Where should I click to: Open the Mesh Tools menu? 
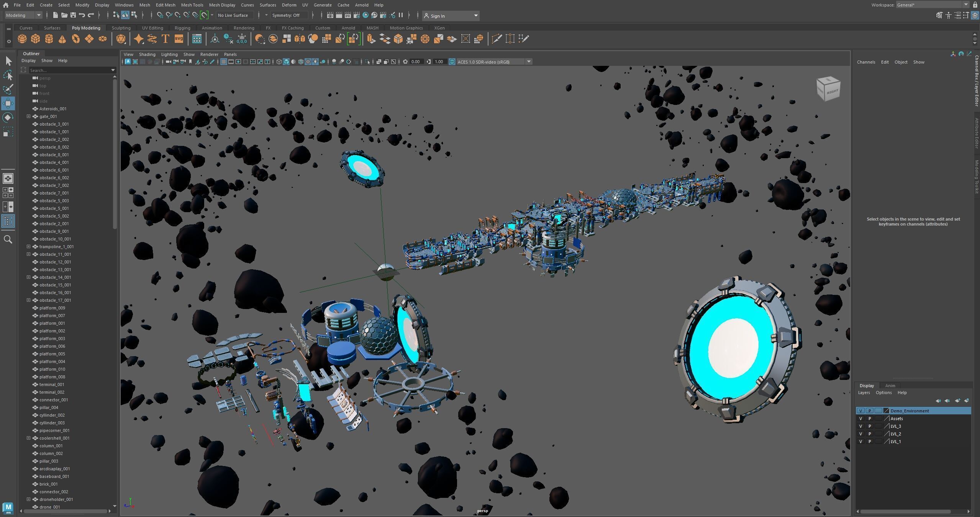pyautogui.click(x=192, y=5)
